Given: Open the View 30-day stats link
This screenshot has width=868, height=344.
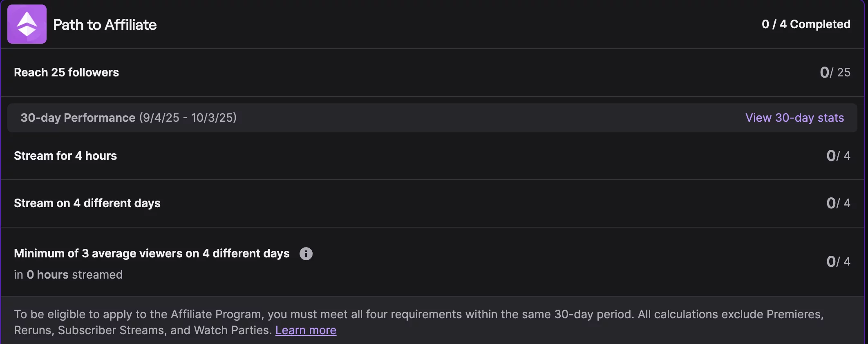Looking at the screenshot, I should click(x=794, y=118).
